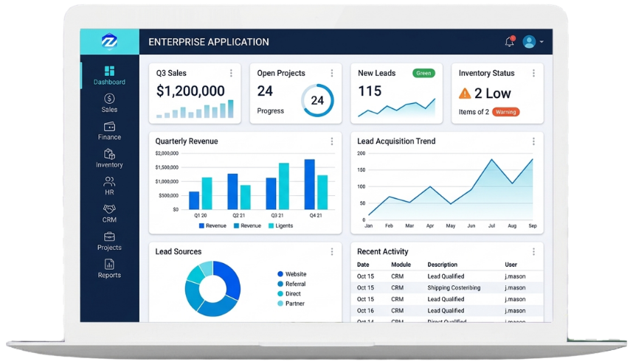Image resolution: width=633 pixels, height=364 pixels.
Task: Select the CRM handshake icon
Action: pos(109,209)
